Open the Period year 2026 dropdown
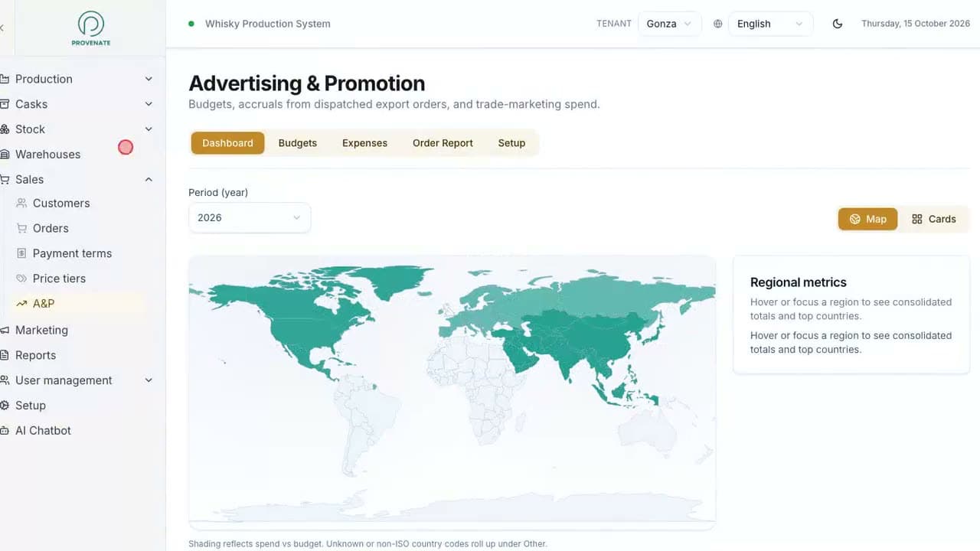This screenshot has height=551, width=980. tap(250, 217)
